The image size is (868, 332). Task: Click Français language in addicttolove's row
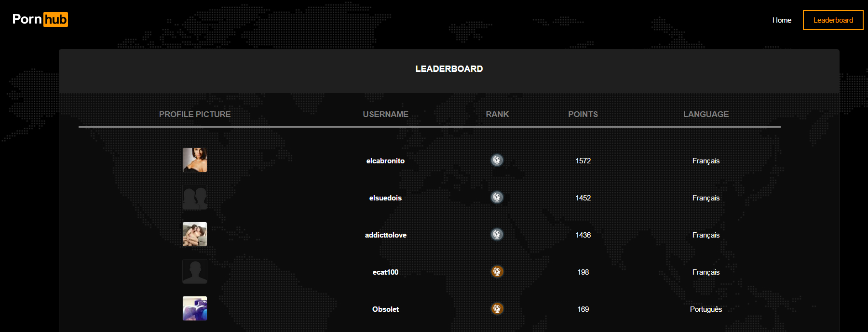click(706, 235)
